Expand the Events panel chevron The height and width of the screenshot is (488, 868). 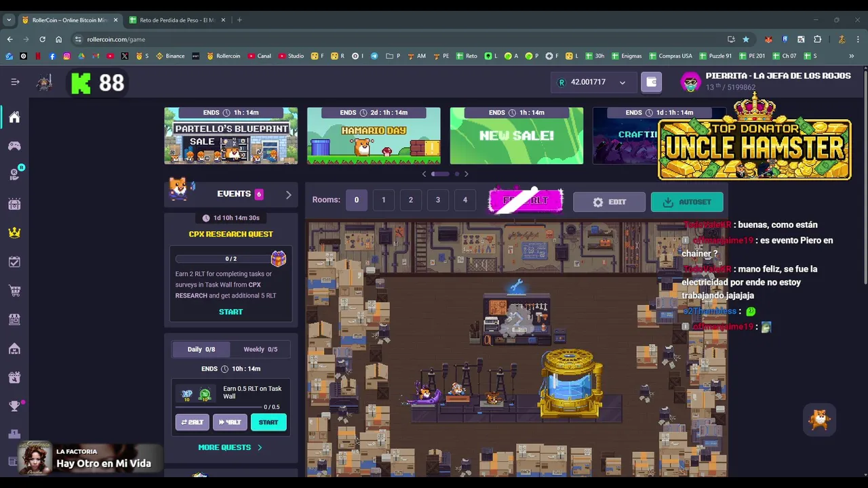coord(288,195)
